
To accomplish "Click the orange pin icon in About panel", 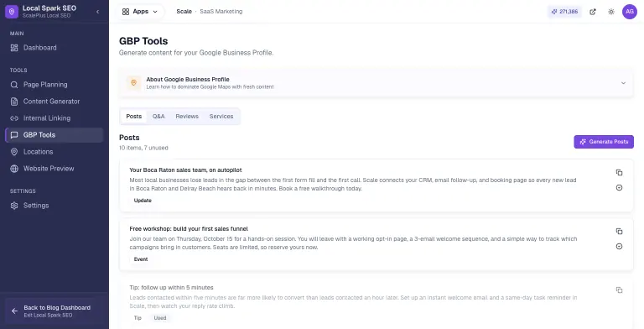I will (133, 83).
